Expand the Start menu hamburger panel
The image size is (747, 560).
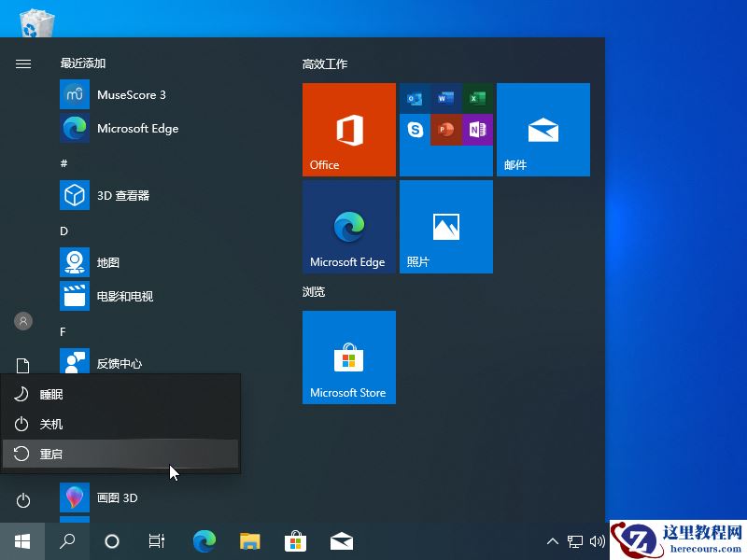click(x=22, y=63)
